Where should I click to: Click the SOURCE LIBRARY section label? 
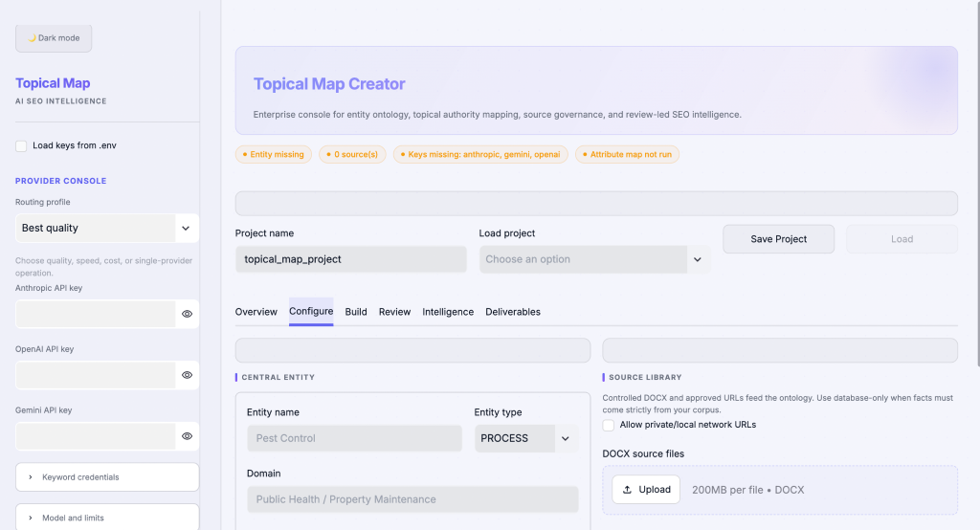(645, 378)
